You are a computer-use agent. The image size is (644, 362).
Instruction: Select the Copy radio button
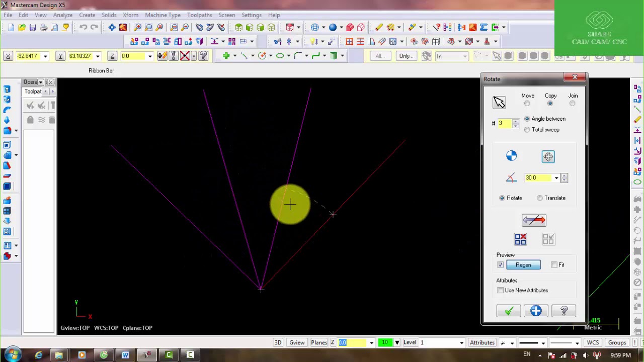[550, 104]
